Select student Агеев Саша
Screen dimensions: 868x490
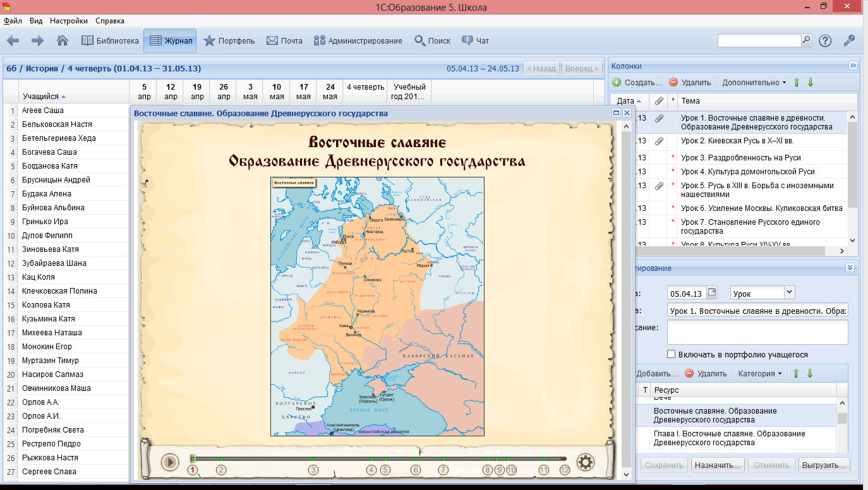[43, 111]
